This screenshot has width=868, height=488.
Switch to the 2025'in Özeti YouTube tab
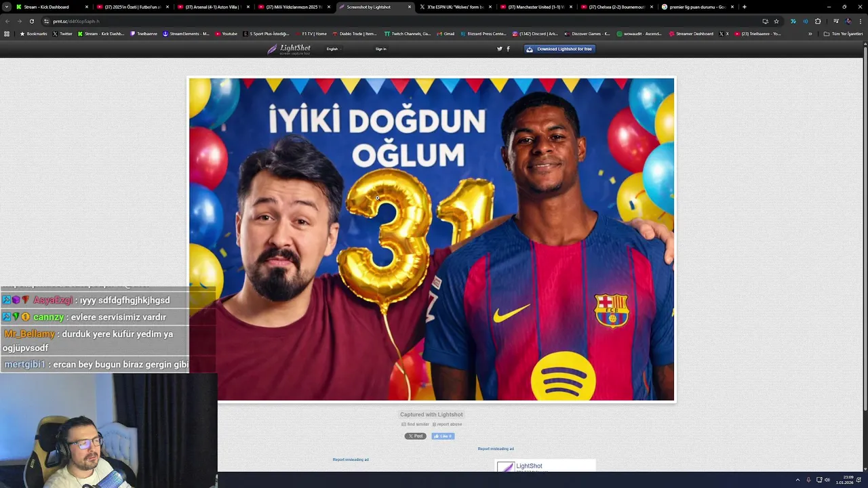click(132, 7)
